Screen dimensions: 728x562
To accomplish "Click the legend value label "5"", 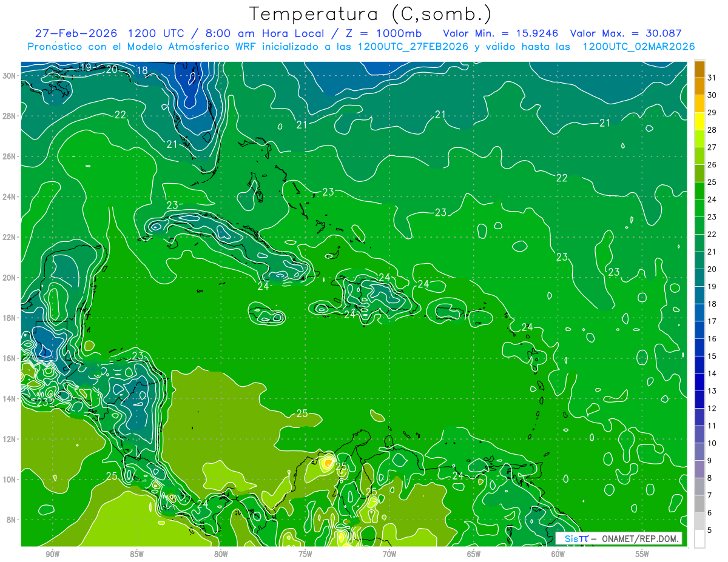I will click(x=710, y=530).
